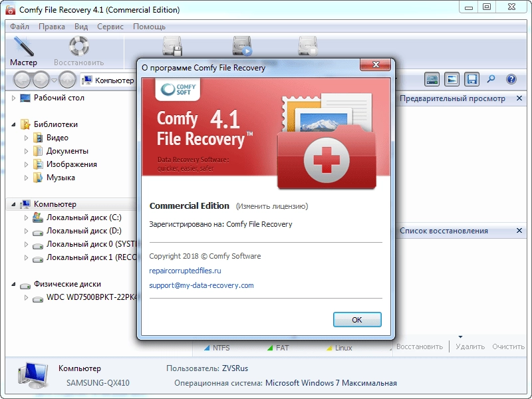Image resolution: width=532 pixels, height=399 pixels.
Task: Select the Документы folder icon
Action: coord(38,151)
